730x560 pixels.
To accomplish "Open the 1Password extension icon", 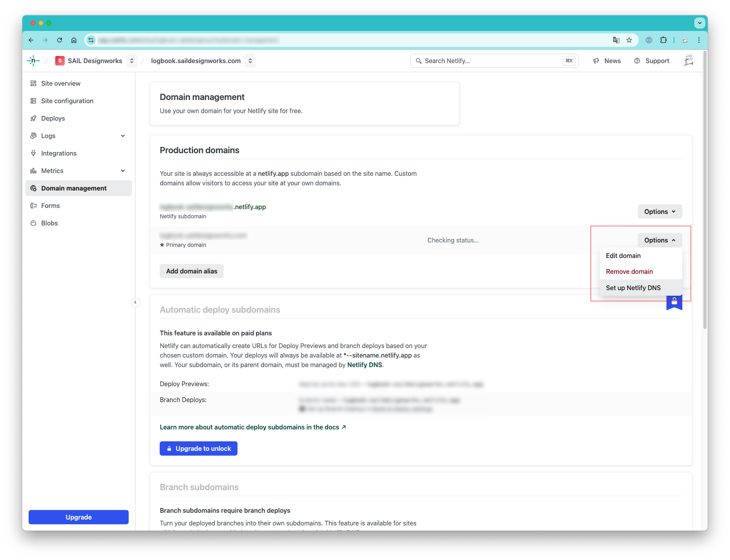I will (649, 40).
